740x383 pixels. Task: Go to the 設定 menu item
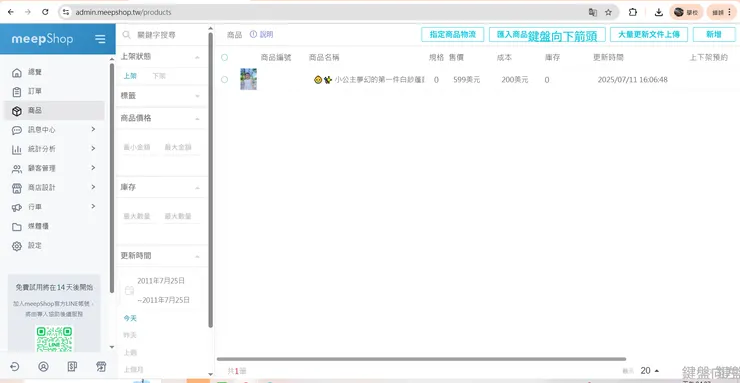(x=54, y=246)
